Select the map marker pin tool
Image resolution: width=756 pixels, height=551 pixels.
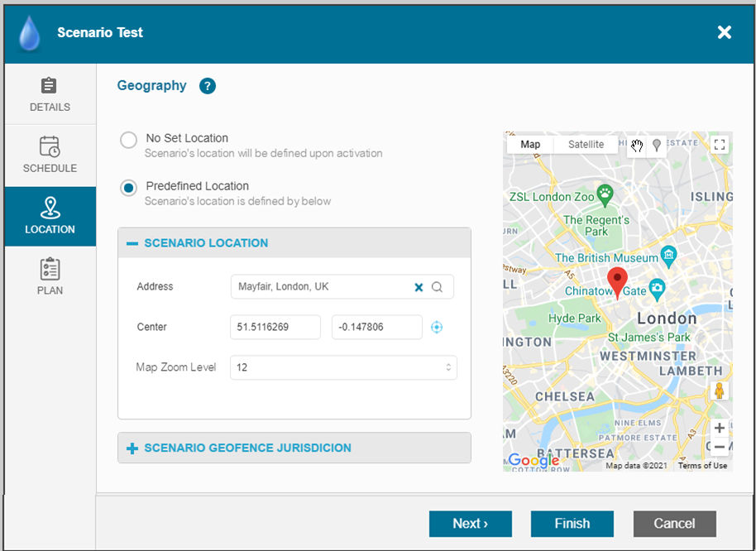point(657,146)
